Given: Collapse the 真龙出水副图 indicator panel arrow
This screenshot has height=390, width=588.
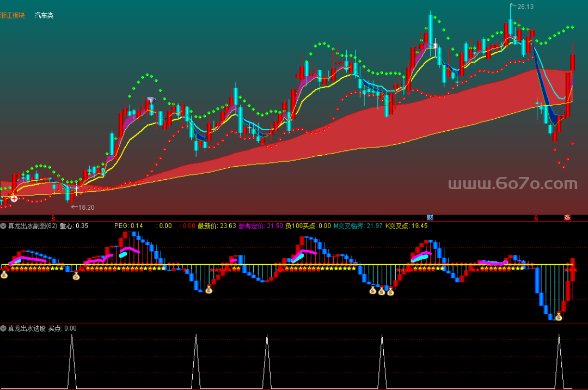Looking at the screenshot, I should point(4,226).
